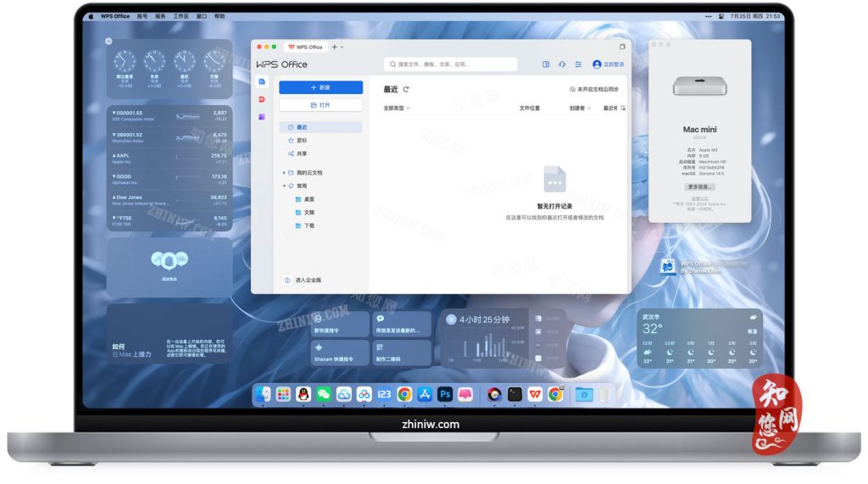Click the list sort icon next to 最近 column

click(x=623, y=108)
